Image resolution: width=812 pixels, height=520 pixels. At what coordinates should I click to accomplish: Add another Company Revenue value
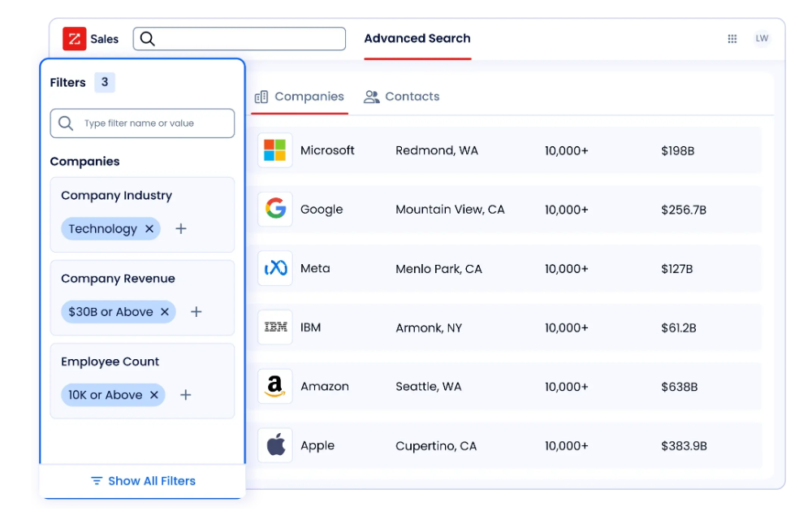click(x=196, y=312)
